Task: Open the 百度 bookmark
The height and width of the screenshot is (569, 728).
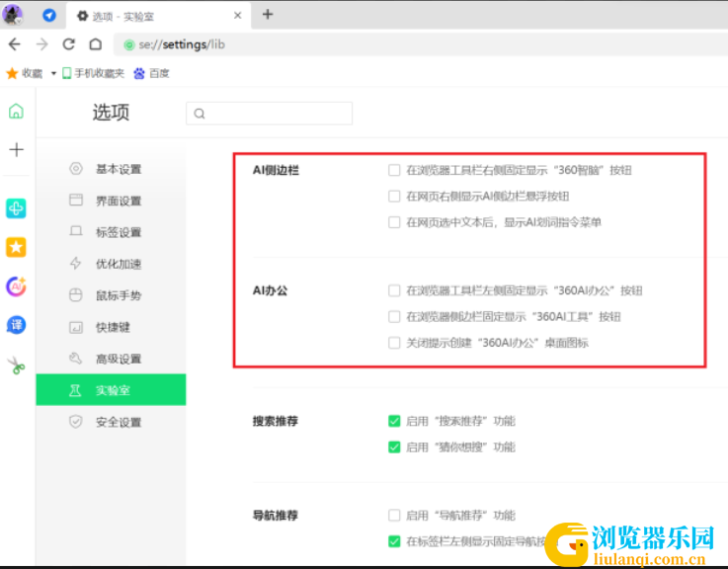Action: click(x=151, y=73)
